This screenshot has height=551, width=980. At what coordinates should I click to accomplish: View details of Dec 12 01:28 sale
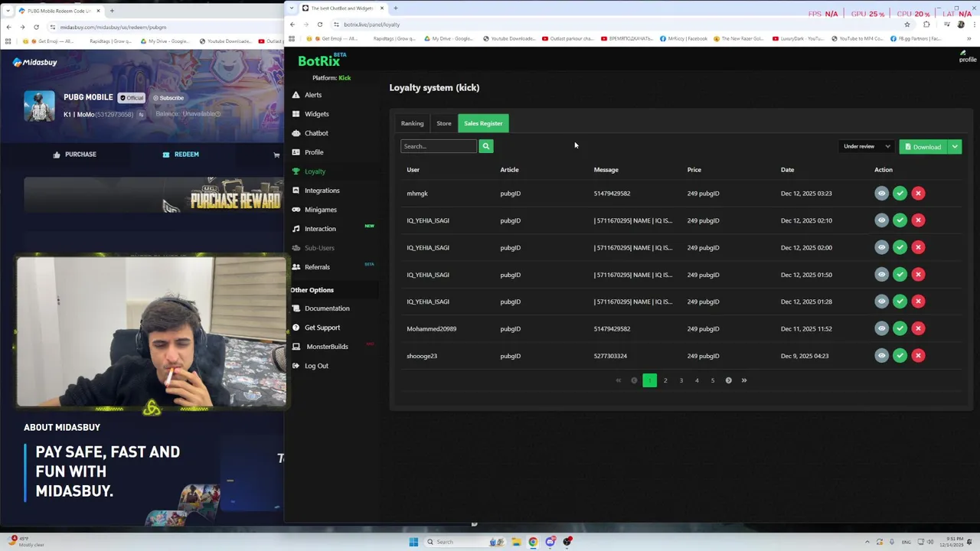click(x=881, y=302)
